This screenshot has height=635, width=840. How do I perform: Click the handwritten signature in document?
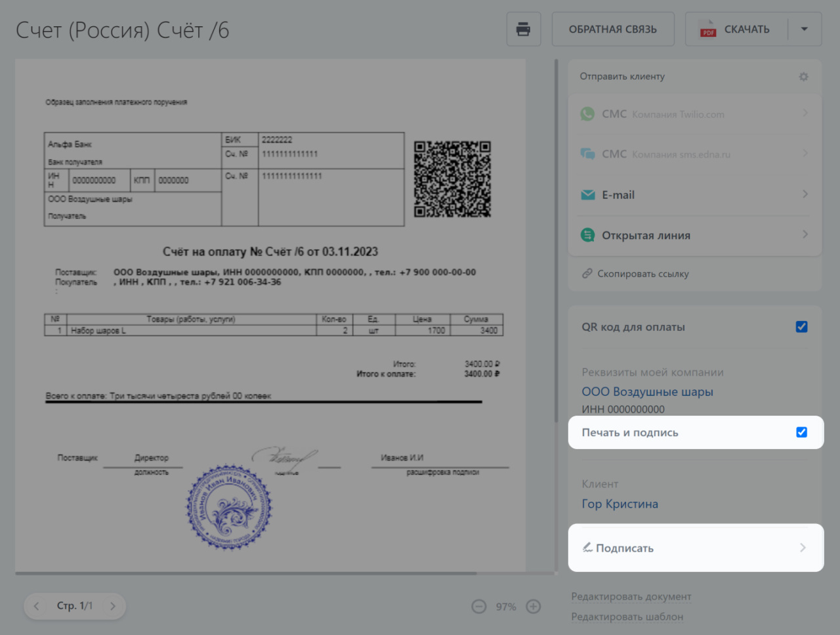(283, 456)
